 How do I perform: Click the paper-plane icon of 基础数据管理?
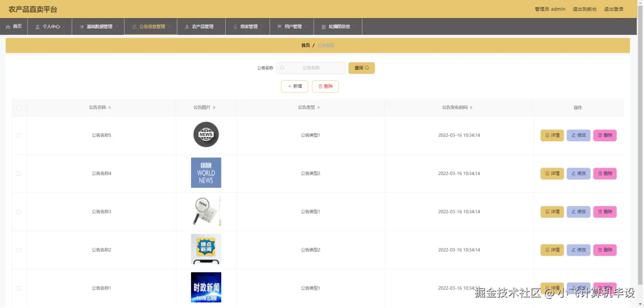82,27
